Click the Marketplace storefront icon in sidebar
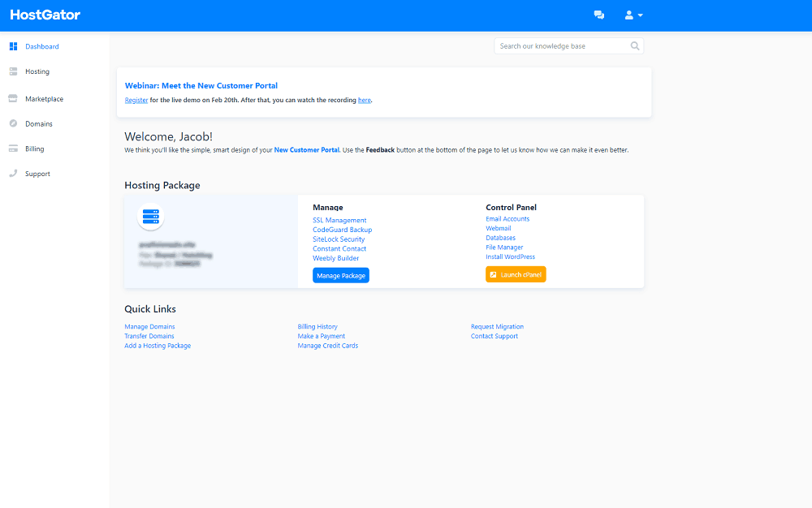Image resolution: width=812 pixels, height=508 pixels. [x=13, y=98]
